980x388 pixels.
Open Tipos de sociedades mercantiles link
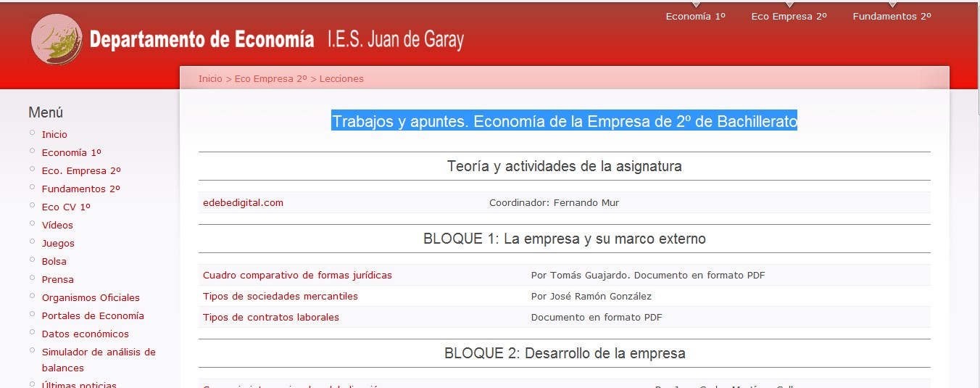280,296
